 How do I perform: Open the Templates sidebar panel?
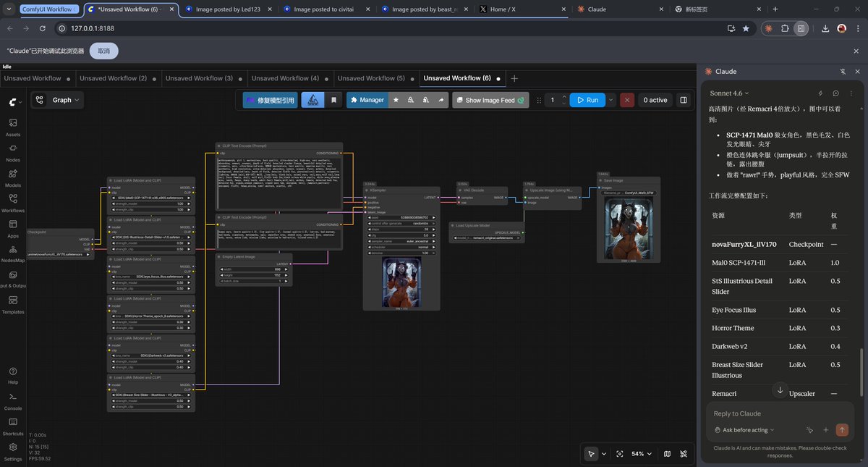point(13,306)
